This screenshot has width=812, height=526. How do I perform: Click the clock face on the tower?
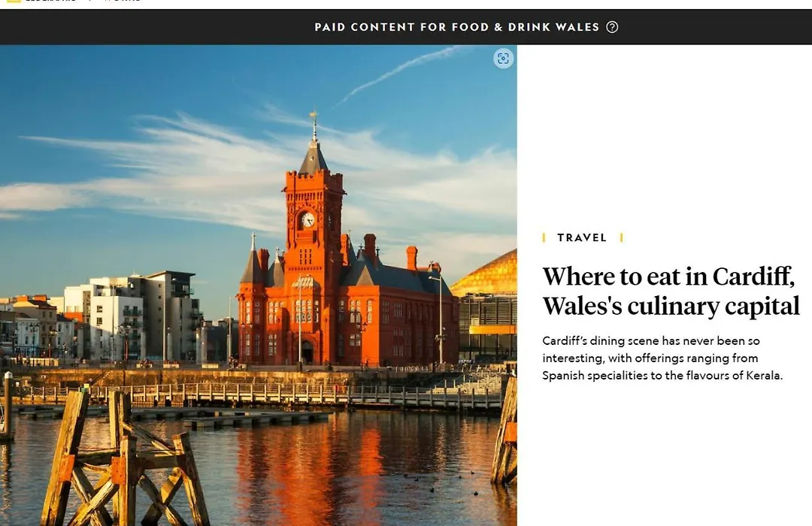click(308, 220)
